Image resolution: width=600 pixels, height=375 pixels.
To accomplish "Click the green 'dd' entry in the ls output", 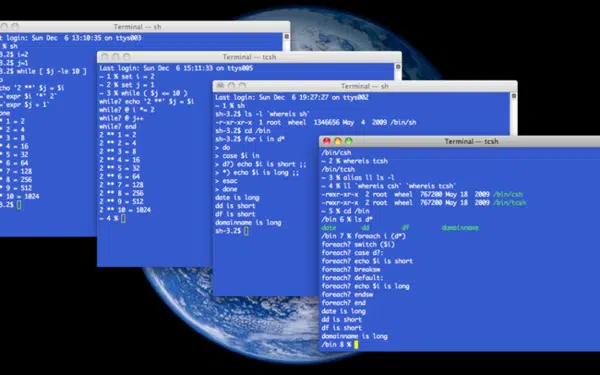I will (x=365, y=228).
